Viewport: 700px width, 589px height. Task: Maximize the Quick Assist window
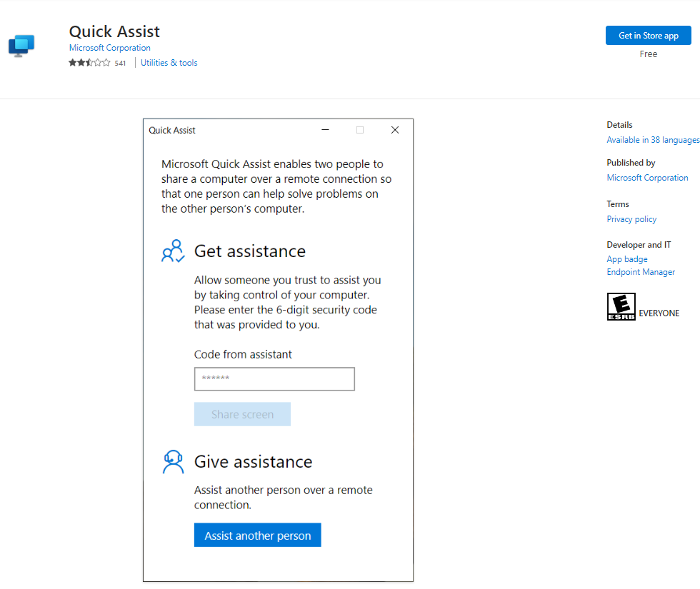pos(360,130)
